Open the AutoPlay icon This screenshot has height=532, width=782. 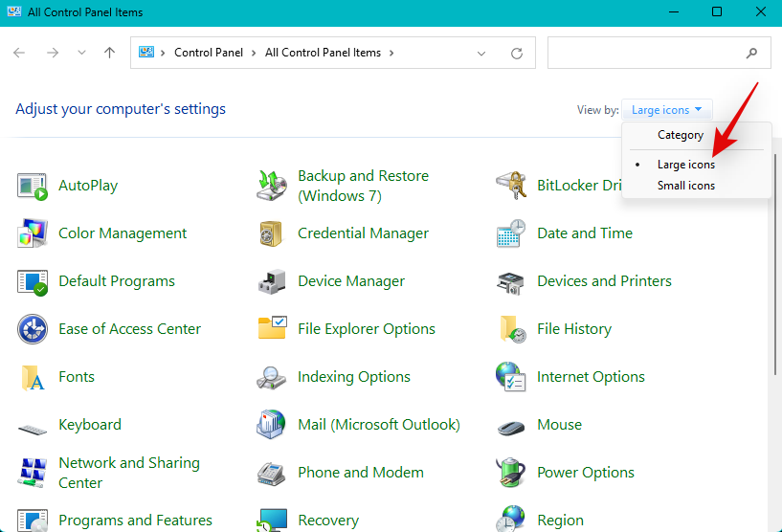tap(32, 186)
